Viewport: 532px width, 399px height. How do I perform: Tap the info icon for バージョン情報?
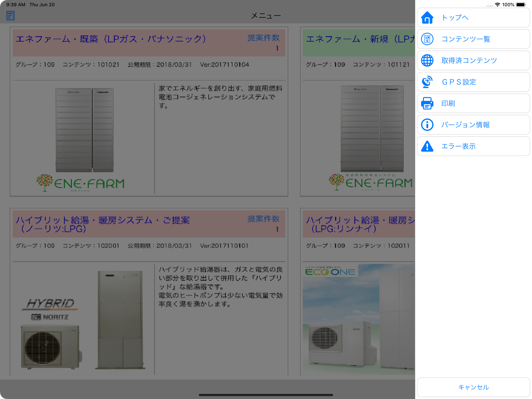[427, 125]
